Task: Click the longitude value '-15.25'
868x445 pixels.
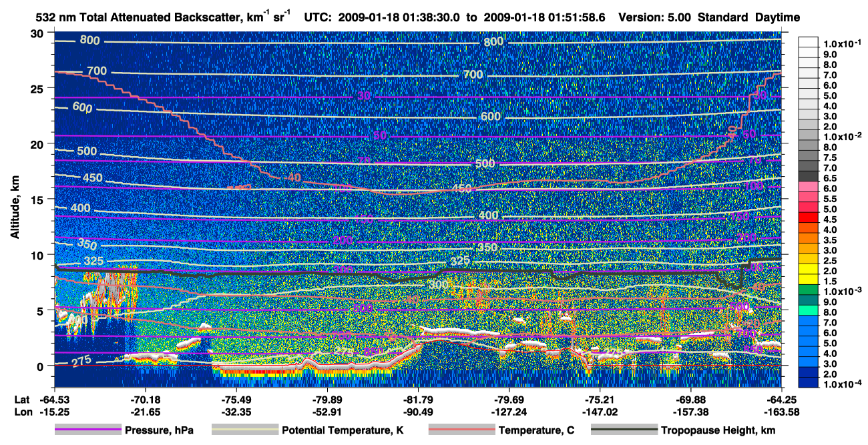Action: [x=55, y=412]
